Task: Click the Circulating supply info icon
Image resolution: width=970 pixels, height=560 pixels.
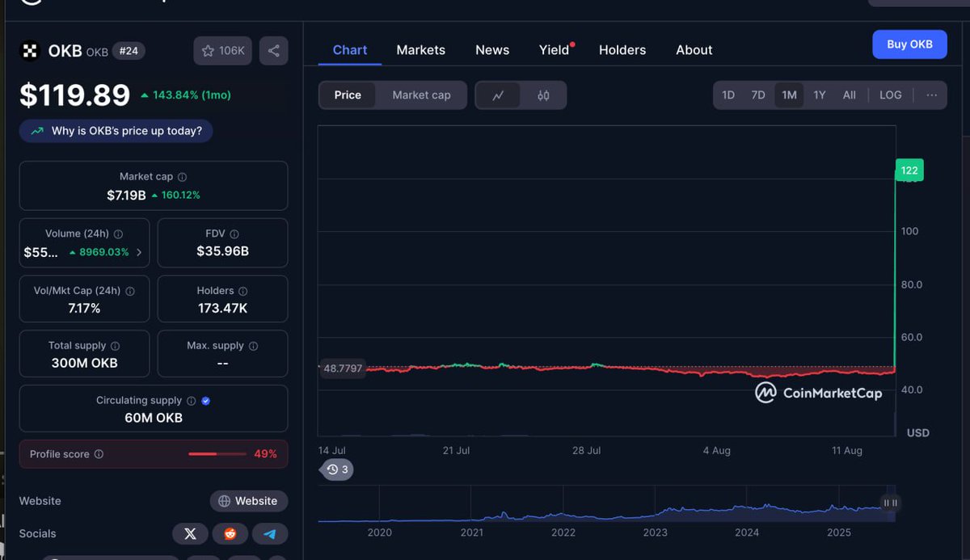Action: [192, 401]
